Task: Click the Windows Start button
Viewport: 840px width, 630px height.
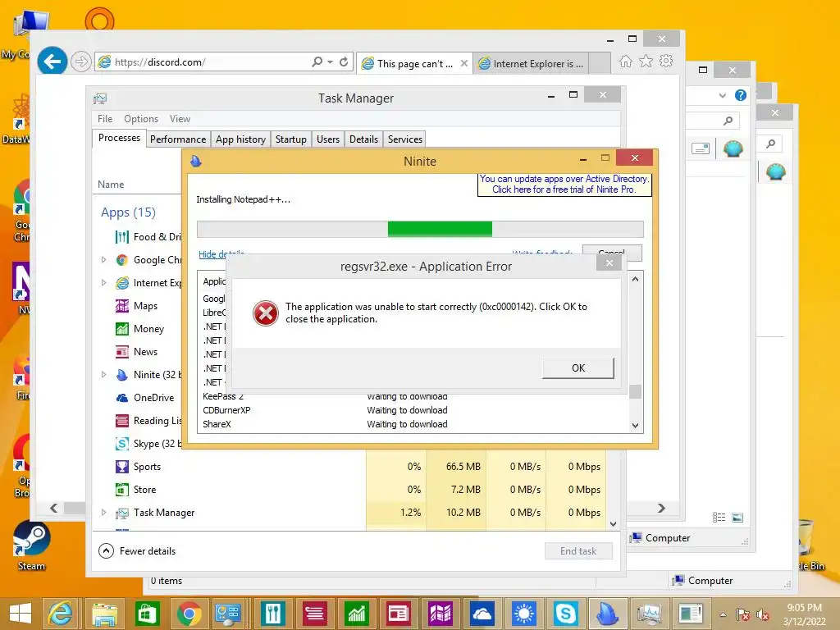Action: [21, 614]
